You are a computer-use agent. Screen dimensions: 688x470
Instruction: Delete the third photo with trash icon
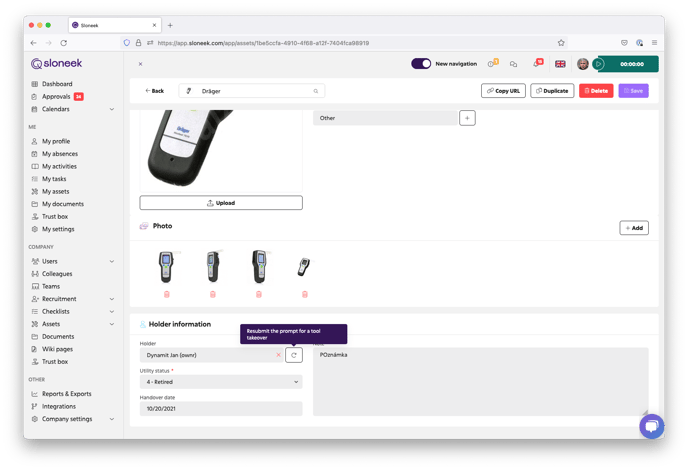(x=259, y=294)
